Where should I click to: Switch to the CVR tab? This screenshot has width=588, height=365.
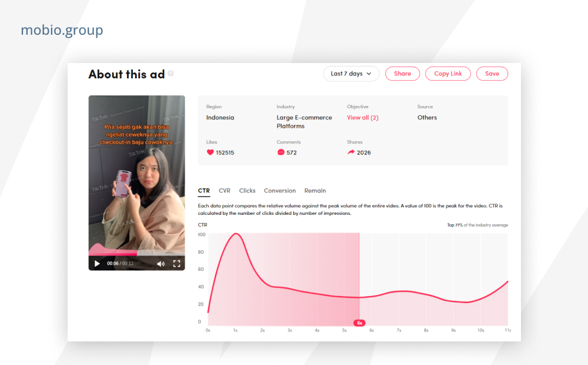(224, 191)
